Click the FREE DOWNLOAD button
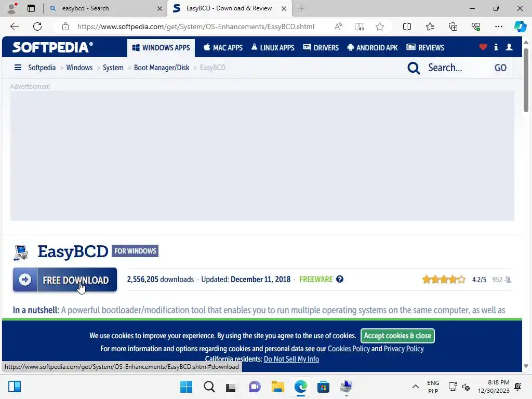 (65, 280)
